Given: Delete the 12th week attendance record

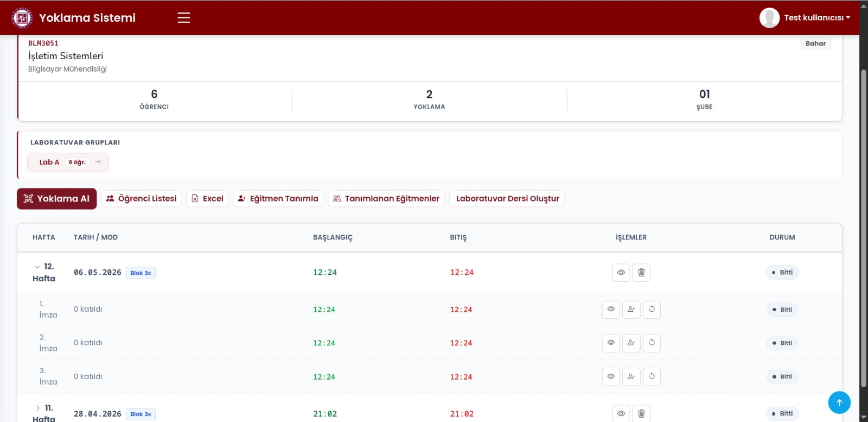Looking at the screenshot, I should coord(641,273).
